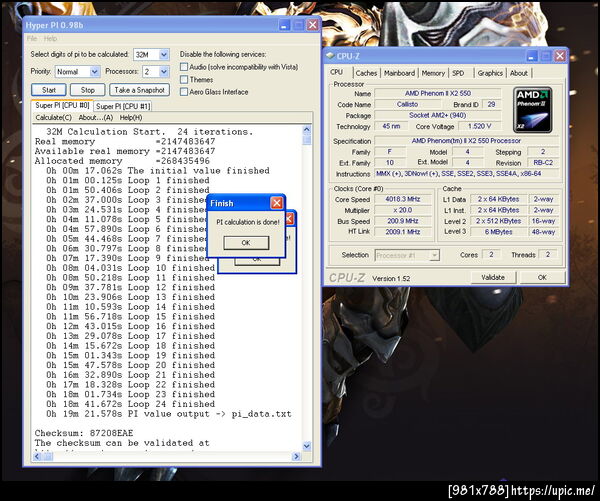Click the OK button in CPU-Z
The height and width of the screenshot is (501, 600).
[542, 277]
